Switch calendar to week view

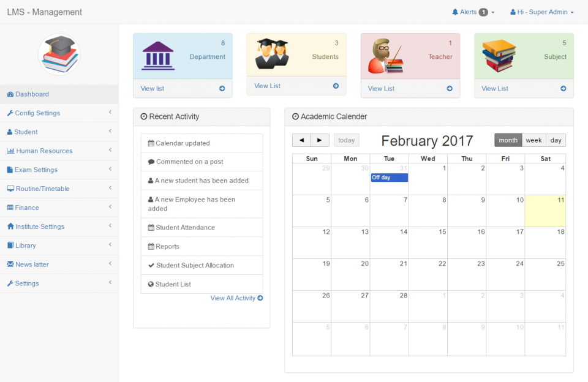tap(533, 140)
